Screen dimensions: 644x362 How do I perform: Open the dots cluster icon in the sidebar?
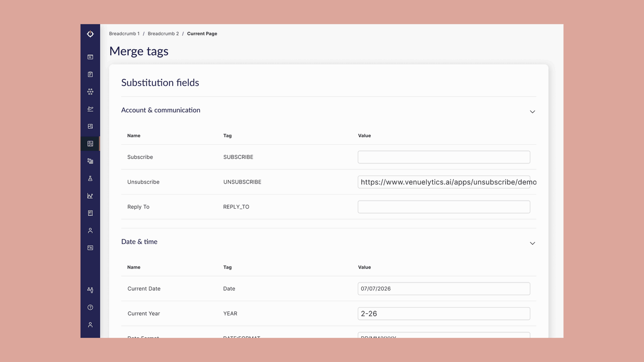tap(90, 92)
